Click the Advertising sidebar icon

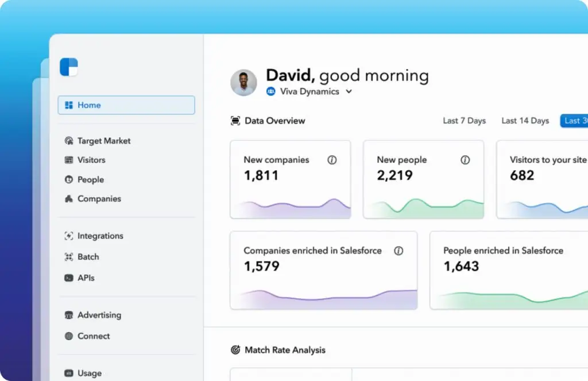tap(69, 315)
